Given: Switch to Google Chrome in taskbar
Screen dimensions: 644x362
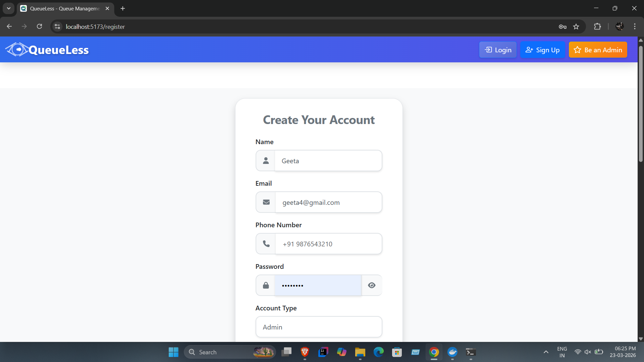Looking at the screenshot, I should click(x=434, y=352).
